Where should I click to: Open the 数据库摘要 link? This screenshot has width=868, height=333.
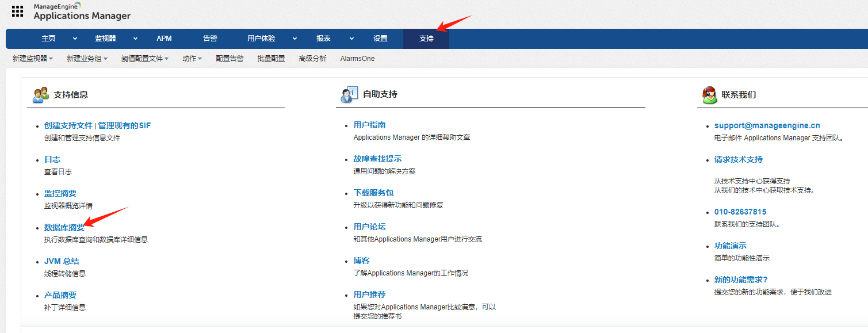coord(64,227)
